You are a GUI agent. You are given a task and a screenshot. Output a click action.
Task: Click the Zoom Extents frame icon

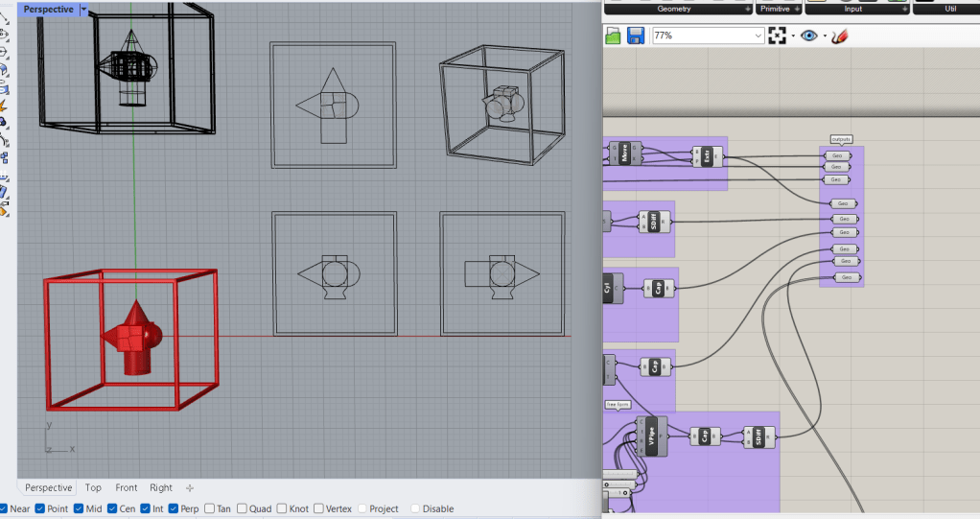777,35
